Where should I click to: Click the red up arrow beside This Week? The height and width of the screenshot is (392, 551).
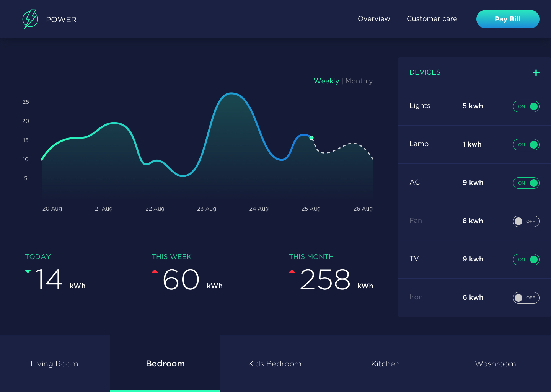(155, 271)
